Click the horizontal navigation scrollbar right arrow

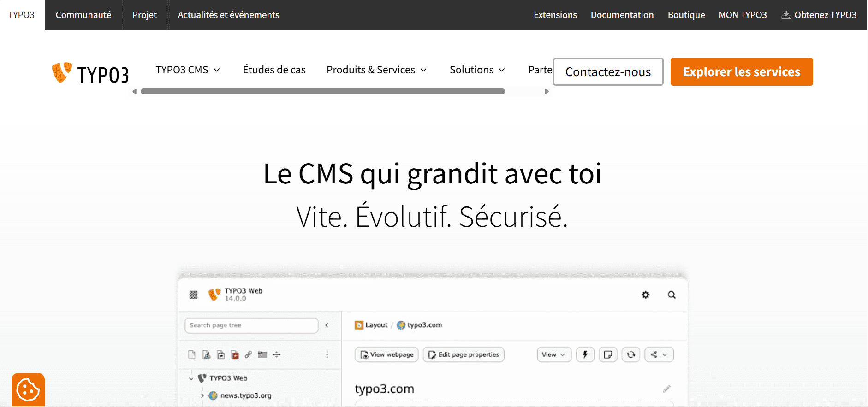[x=547, y=92]
